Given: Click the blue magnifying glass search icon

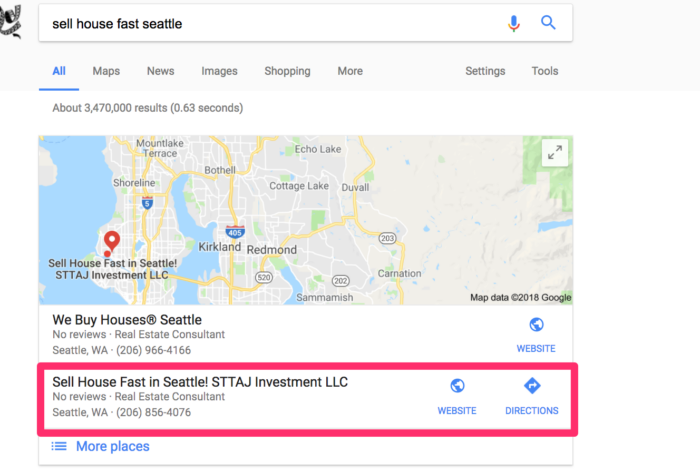Looking at the screenshot, I should (548, 22).
